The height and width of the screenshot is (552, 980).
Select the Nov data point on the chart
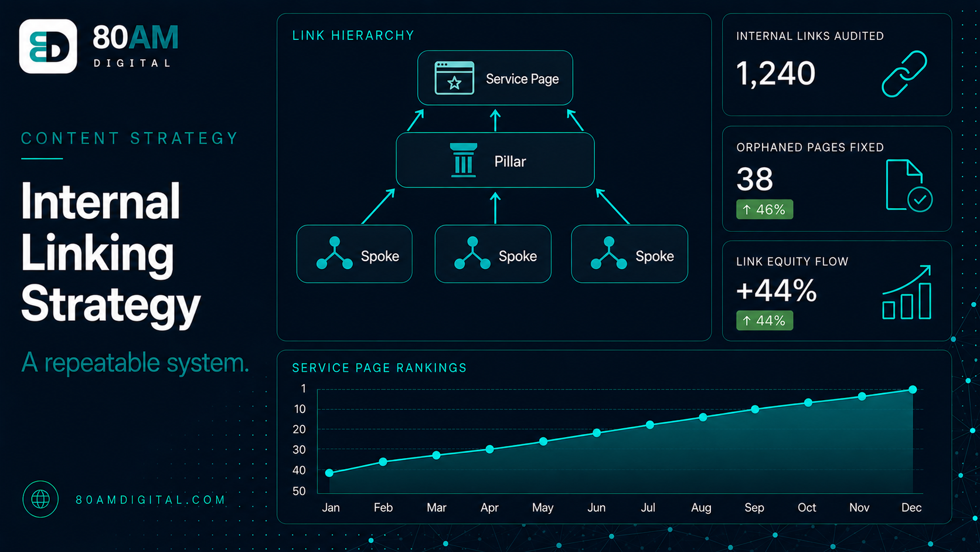pos(862,397)
